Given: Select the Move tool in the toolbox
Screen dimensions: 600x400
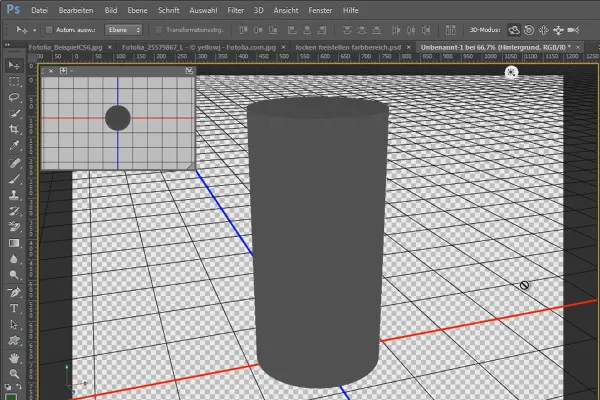Looking at the screenshot, I should pyautogui.click(x=14, y=65).
